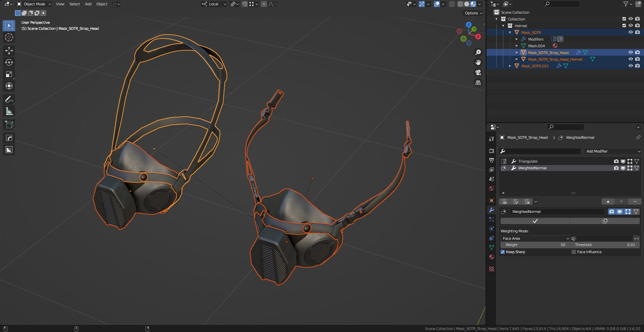Select the Annotate tool

pyautogui.click(x=9, y=99)
